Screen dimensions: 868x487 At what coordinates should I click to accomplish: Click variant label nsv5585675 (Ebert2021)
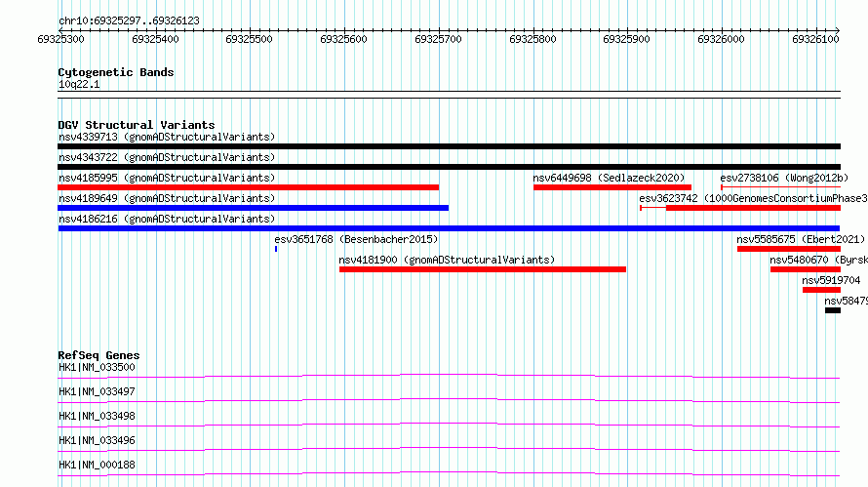pos(801,239)
